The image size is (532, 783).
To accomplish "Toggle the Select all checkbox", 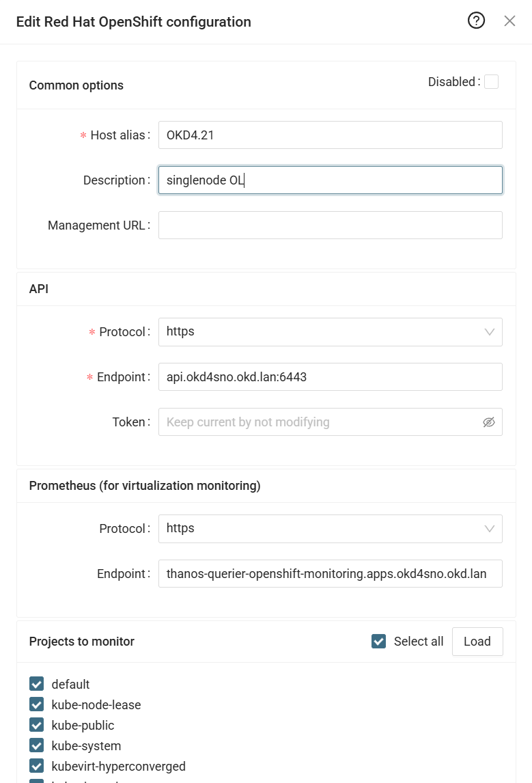I will [378, 642].
